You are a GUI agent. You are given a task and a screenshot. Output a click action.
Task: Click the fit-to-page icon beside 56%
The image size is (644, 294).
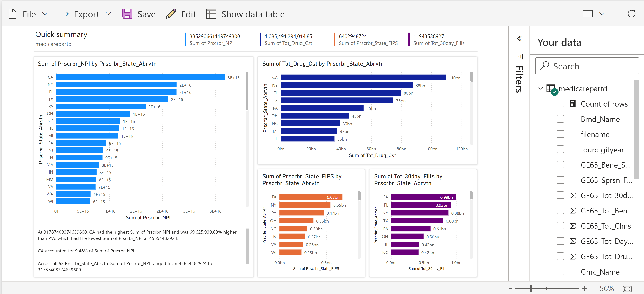click(x=627, y=289)
